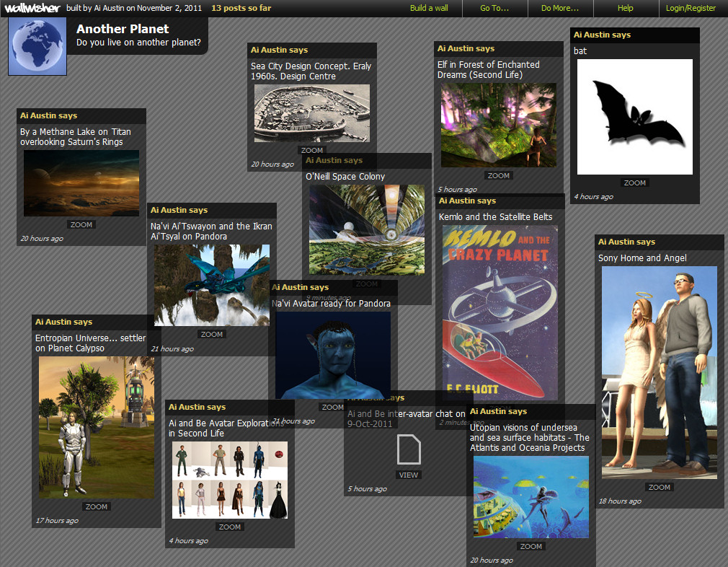
Task: Open the Build a wall menu
Action: click(429, 8)
